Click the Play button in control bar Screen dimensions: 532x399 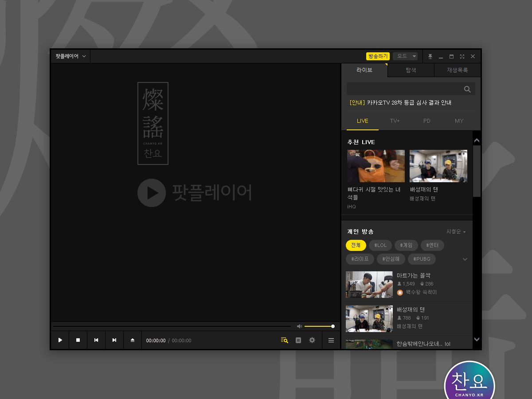[x=60, y=340]
